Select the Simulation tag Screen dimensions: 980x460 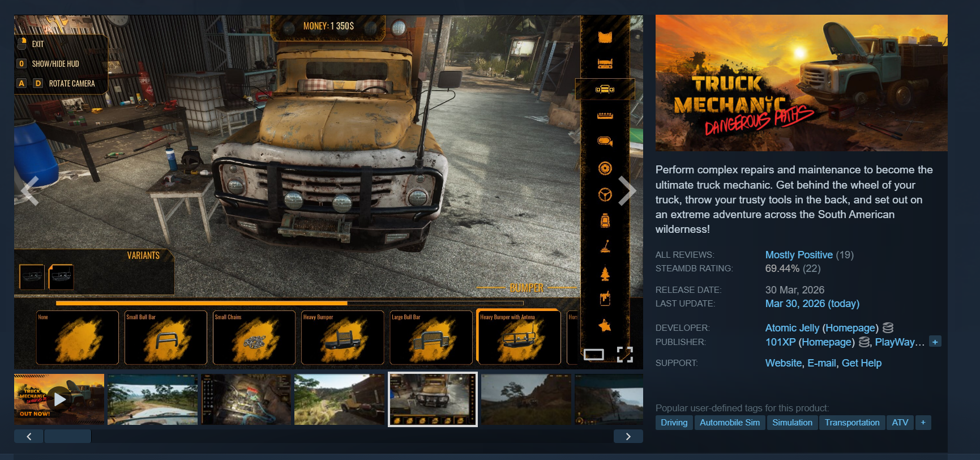[793, 423]
